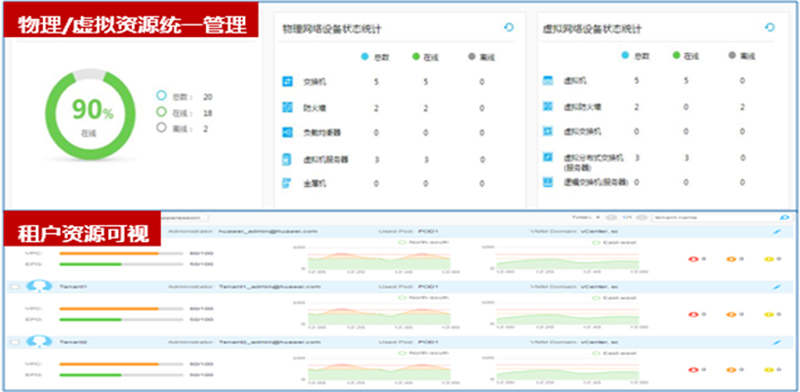Toggle East-west legend in Tenant2 chart
Image resolution: width=800 pixels, height=392 pixels.
tap(615, 353)
